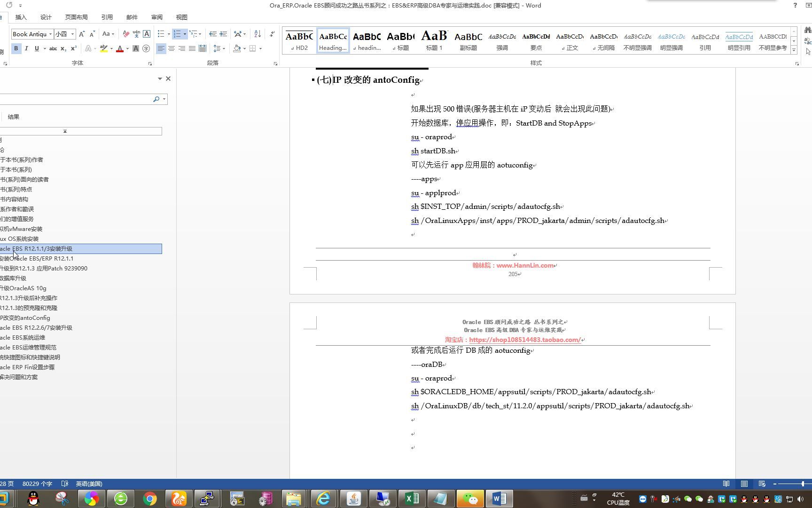
Task: Switch to 结果 tab in navigation pane
Action: (x=14, y=117)
